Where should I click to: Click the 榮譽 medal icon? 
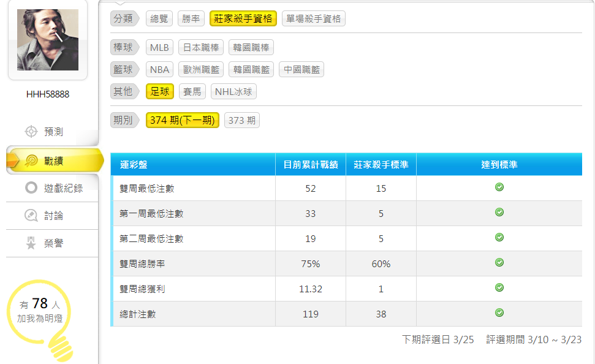pyautogui.click(x=31, y=244)
